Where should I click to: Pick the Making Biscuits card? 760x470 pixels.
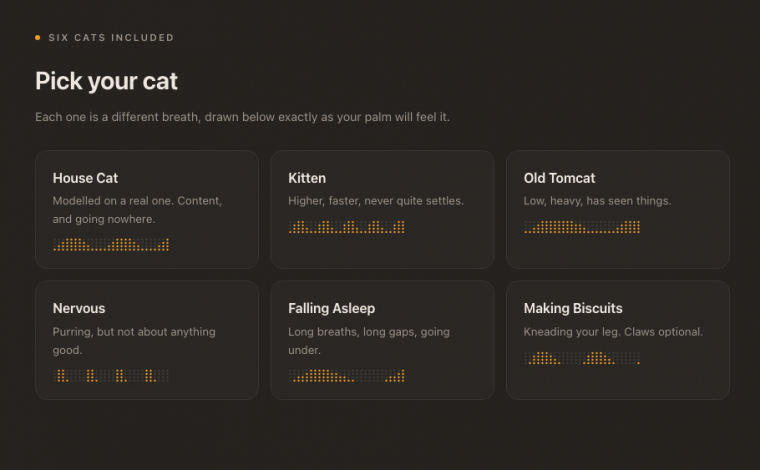pos(618,340)
